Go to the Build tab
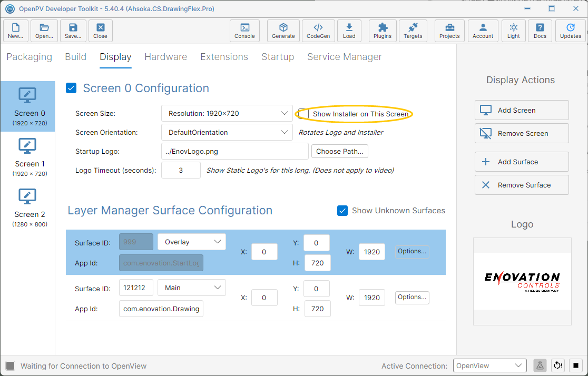 76,56
